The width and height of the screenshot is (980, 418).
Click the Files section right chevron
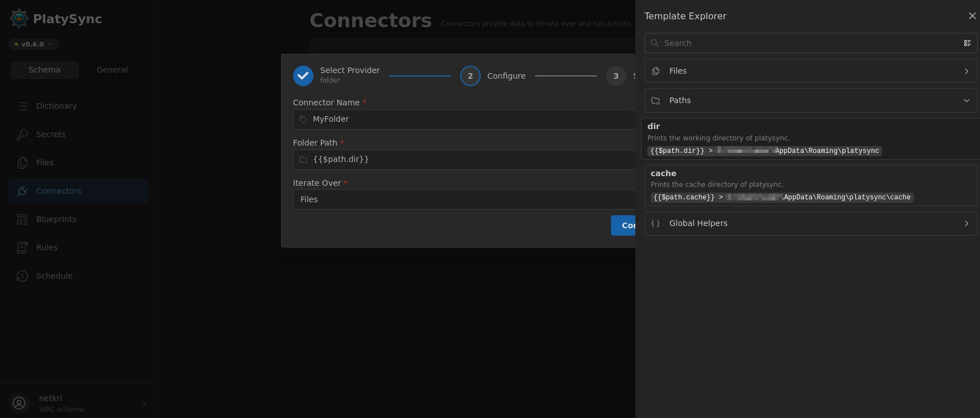pyautogui.click(x=966, y=71)
